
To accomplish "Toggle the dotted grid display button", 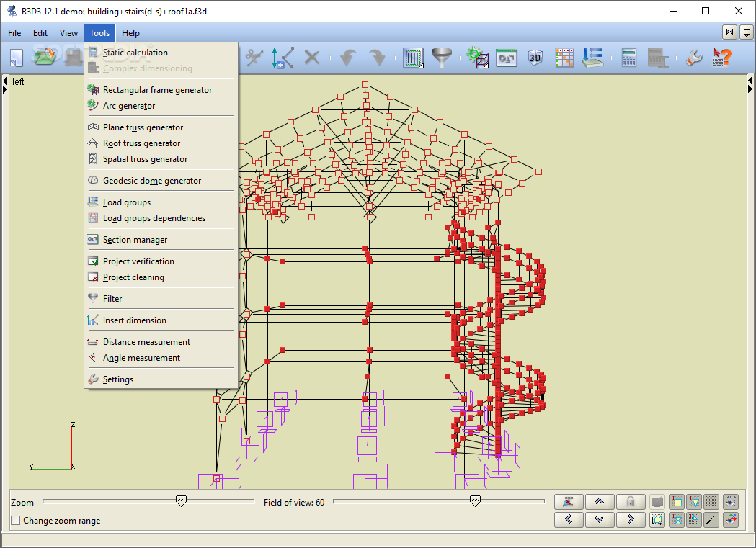I will tap(711, 502).
